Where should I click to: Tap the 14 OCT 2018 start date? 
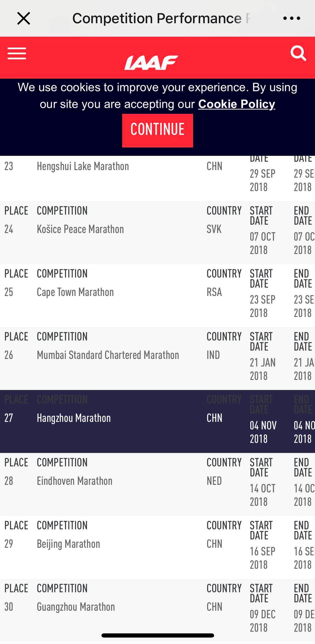(262, 495)
